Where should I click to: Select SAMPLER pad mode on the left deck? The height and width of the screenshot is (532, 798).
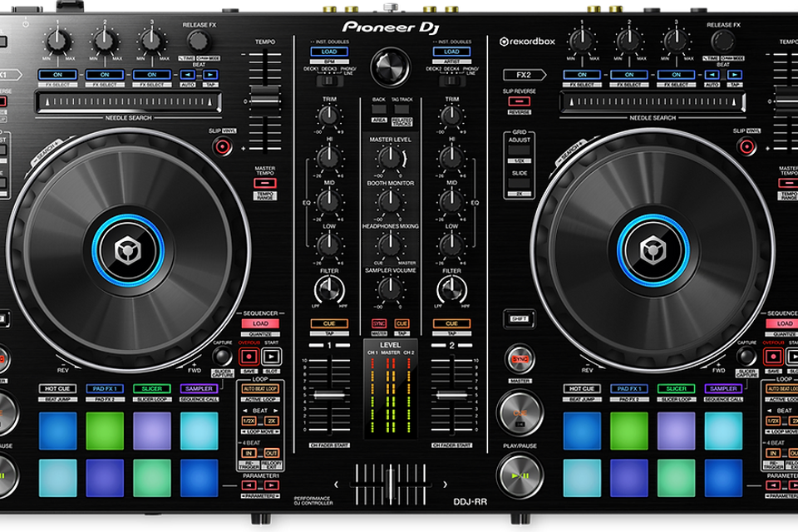[x=199, y=388]
